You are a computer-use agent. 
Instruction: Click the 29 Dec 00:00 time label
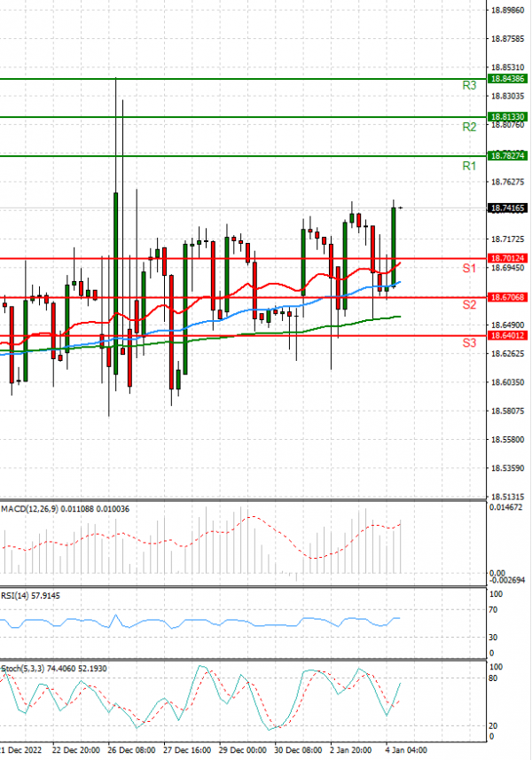pos(243,750)
